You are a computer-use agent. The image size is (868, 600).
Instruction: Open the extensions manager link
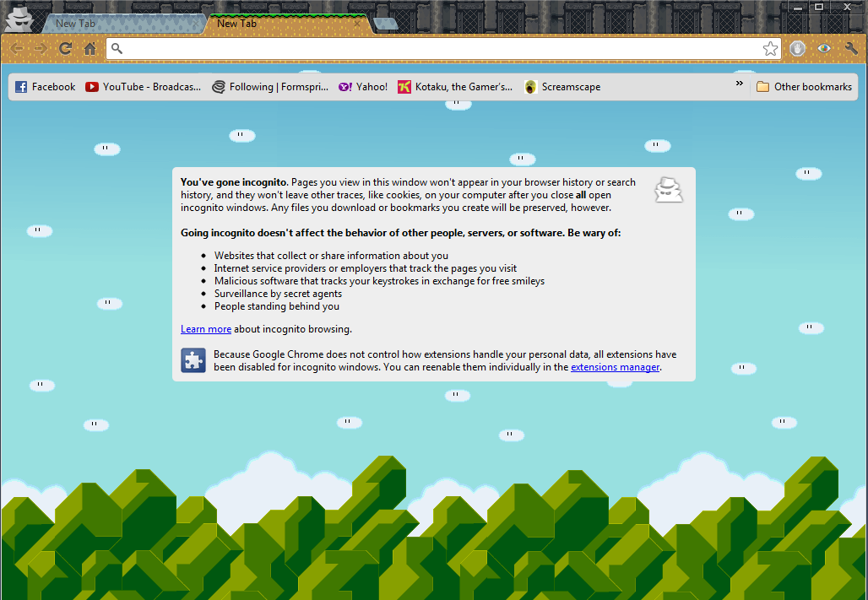click(615, 367)
